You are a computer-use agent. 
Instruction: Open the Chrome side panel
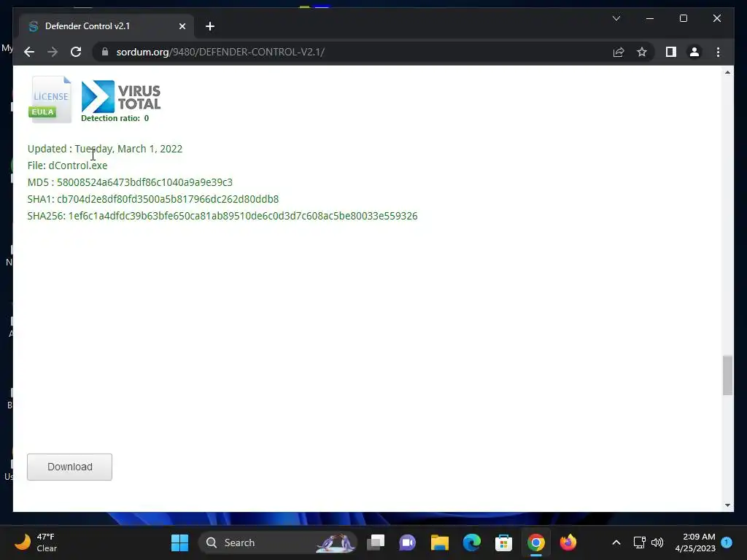tap(671, 52)
